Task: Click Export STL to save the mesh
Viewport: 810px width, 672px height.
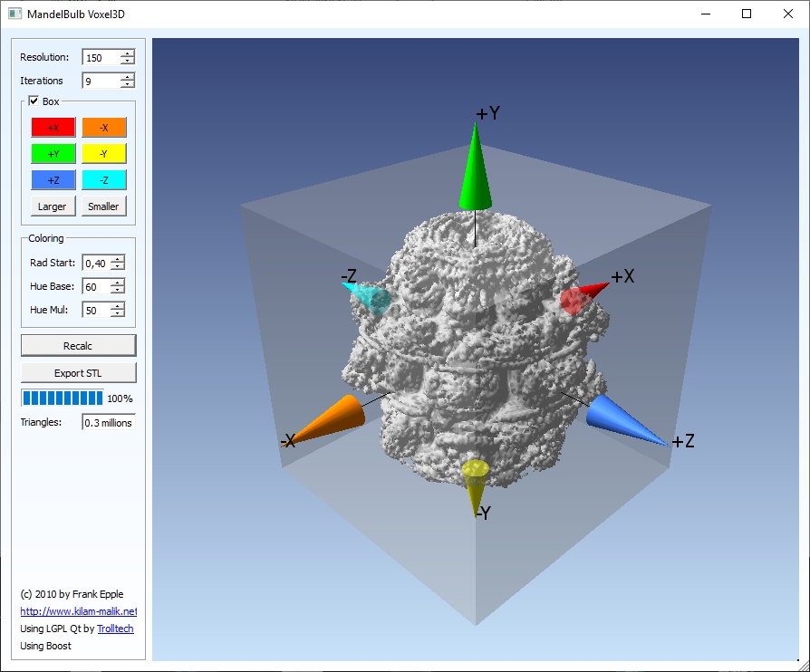Action: [78, 372]
